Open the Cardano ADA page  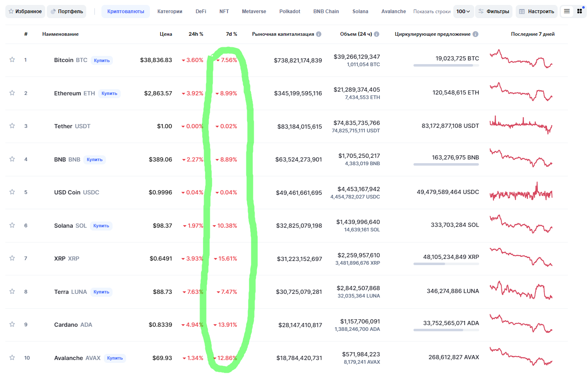click(73, 325)
